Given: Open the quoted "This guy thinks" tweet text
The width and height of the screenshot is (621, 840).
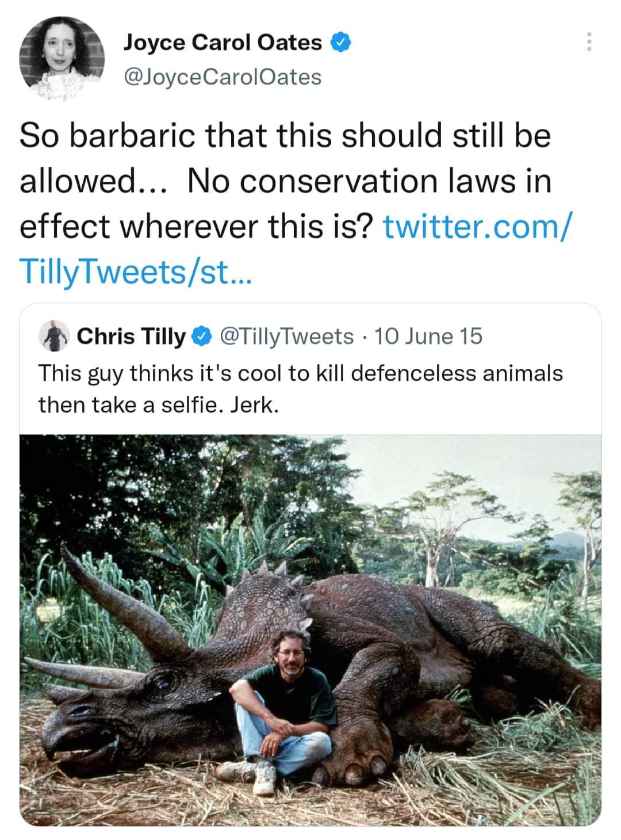Looking at the screenshot, I should [x=300, y=389].
